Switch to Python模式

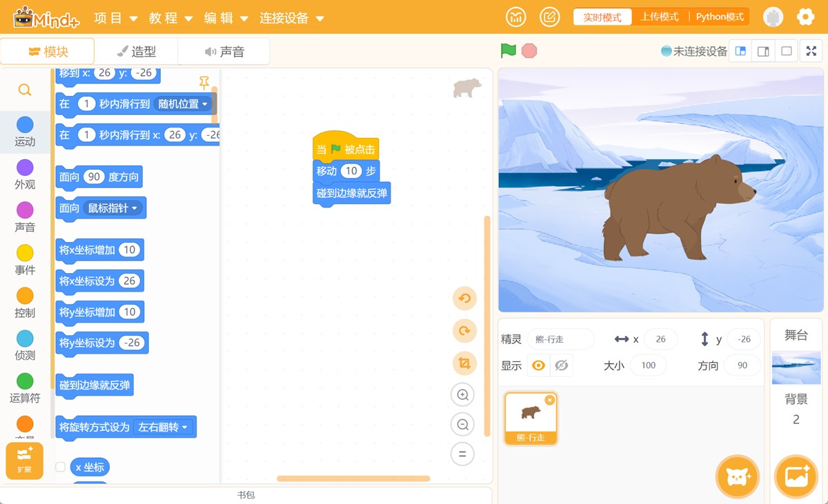click(719, 17)
